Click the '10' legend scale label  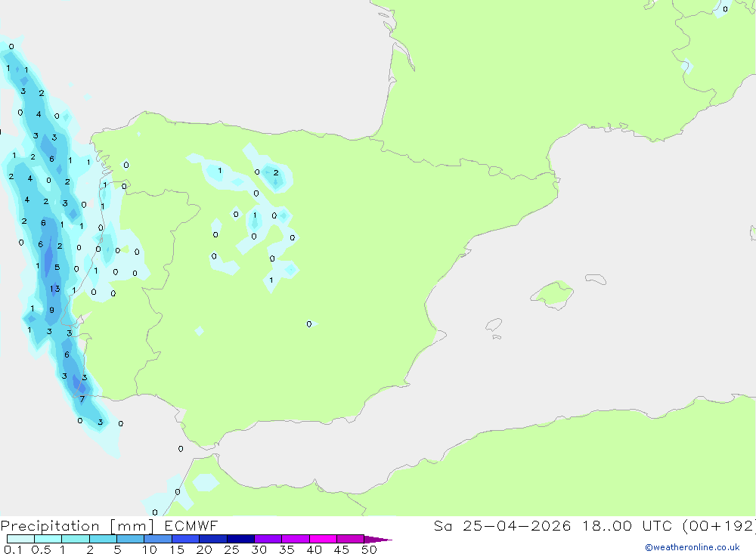pos(150,549)
